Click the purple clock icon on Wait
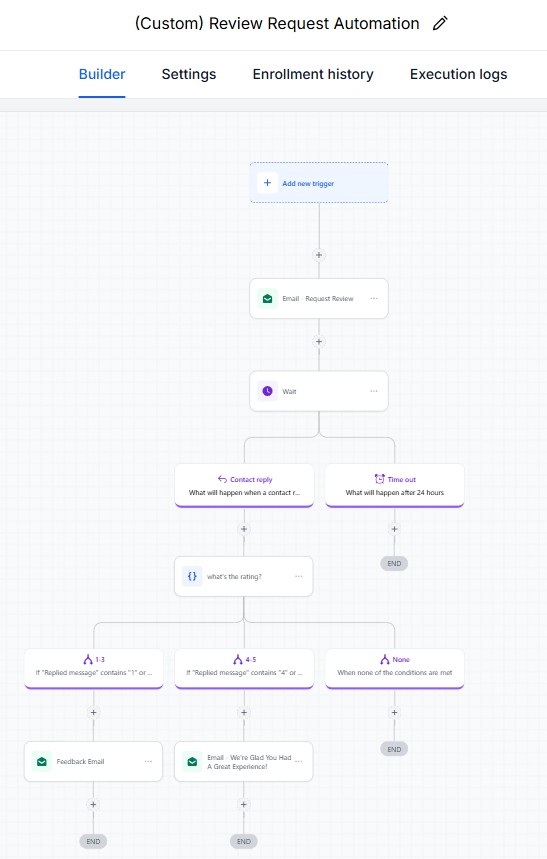Screen dimensions: 547x859 (x=267, y=391)
